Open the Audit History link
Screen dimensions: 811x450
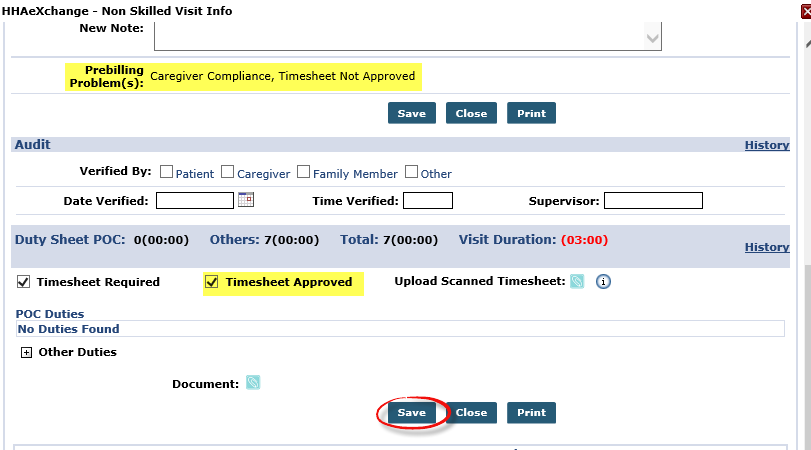tap(767, 145)
